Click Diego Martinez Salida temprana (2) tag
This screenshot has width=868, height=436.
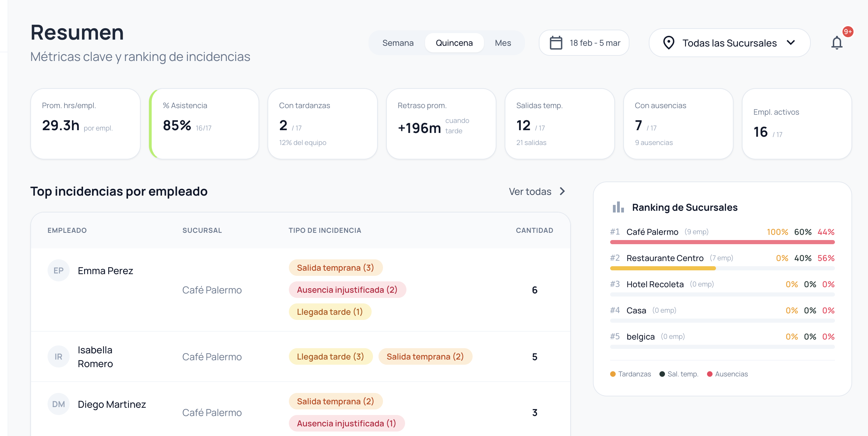[335, 401]
